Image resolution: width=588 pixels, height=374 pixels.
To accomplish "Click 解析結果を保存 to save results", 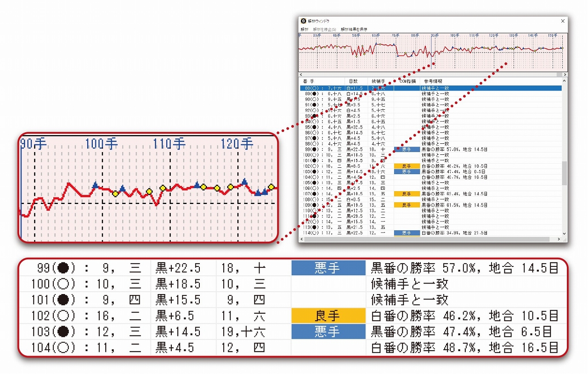I will [x=354, y=29].
